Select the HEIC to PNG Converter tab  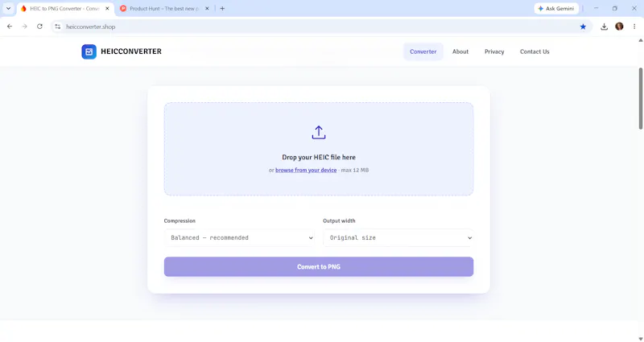coord(65,9)
